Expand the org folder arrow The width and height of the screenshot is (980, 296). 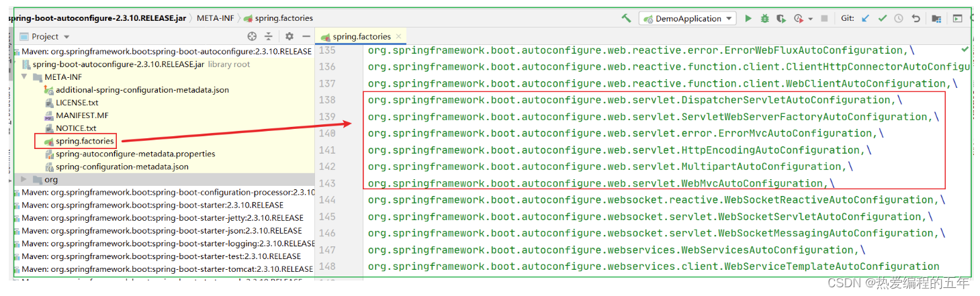coord(25,179)
